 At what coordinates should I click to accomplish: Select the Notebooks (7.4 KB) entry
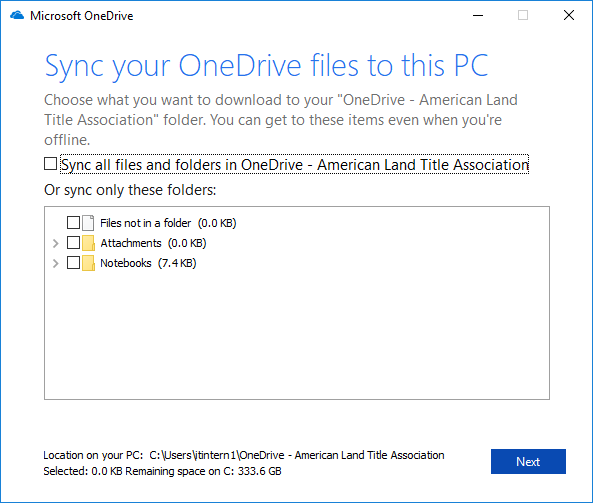click(148, 263)
